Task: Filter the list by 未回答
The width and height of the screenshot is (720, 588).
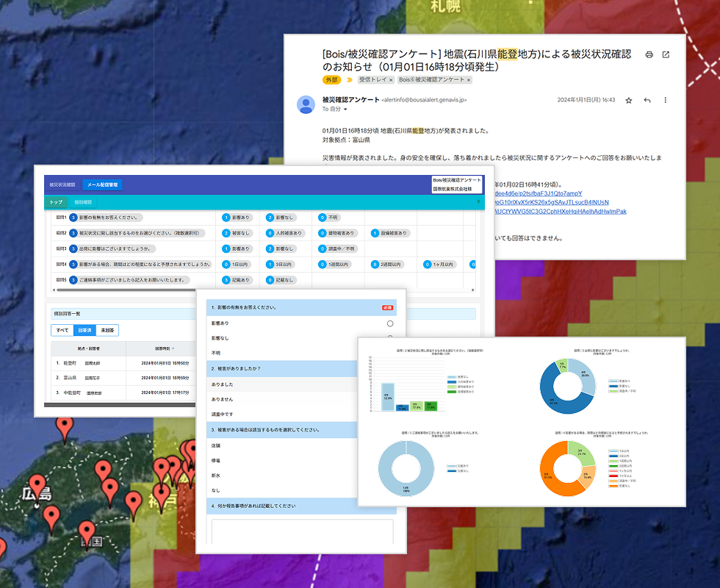Action: (x=107, y=330)
